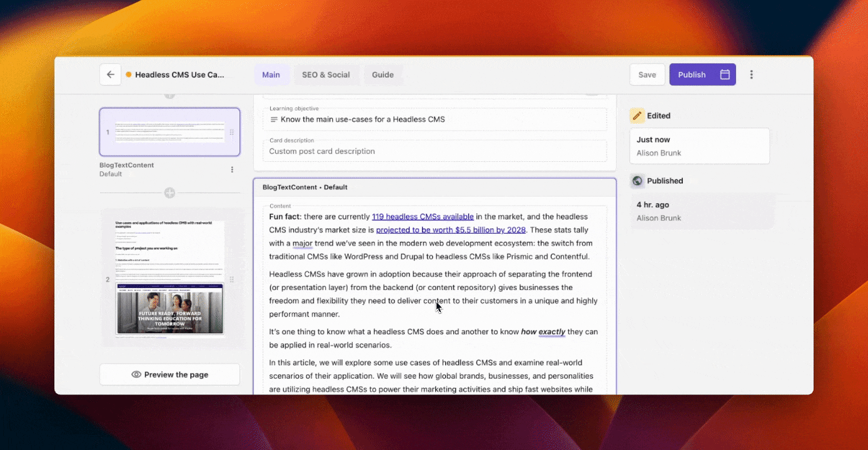Screen dimensions: 868x450
Task: Select the second slice thumbnail
Action: pos(169,277)
